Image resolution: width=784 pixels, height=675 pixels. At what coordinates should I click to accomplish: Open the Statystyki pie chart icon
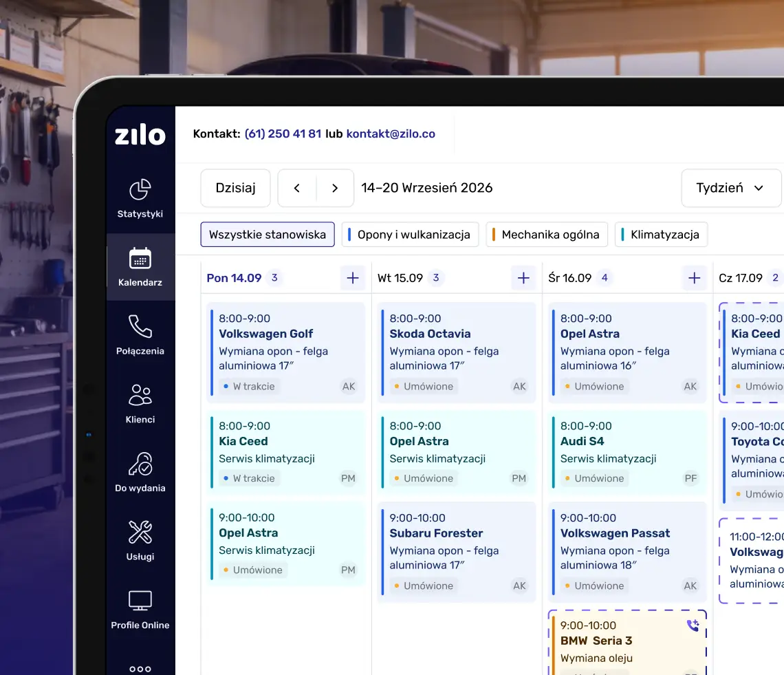[x=140, y=190]
